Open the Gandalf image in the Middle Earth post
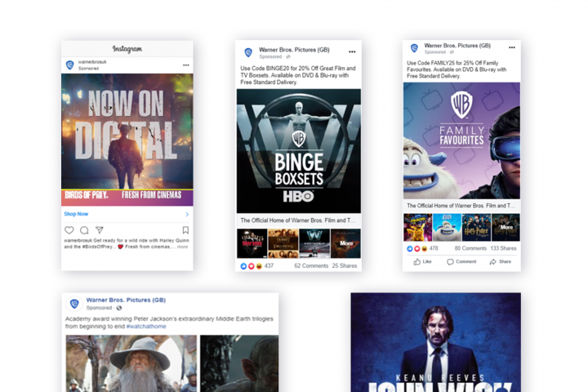 (x=131, y=363)
